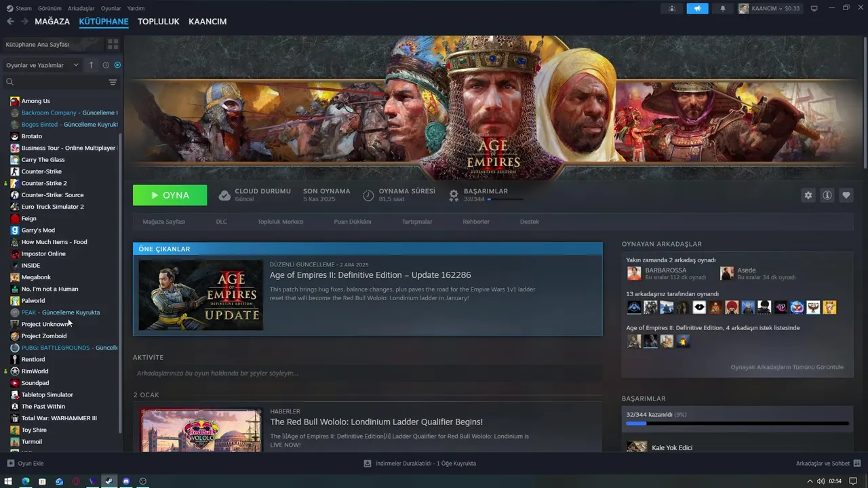
Task: Open the Oyunlar menu
Action: click(111, 8)
